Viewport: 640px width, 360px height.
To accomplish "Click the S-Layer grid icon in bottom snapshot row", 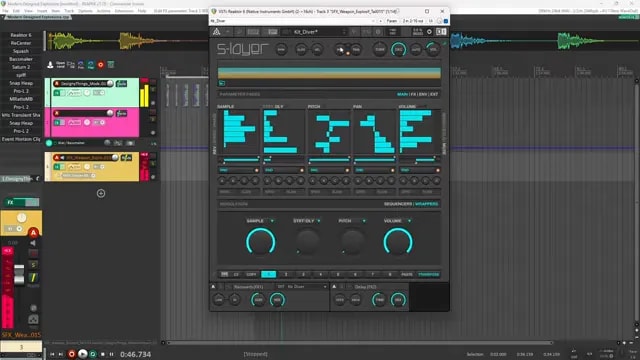I will [224, 274].
